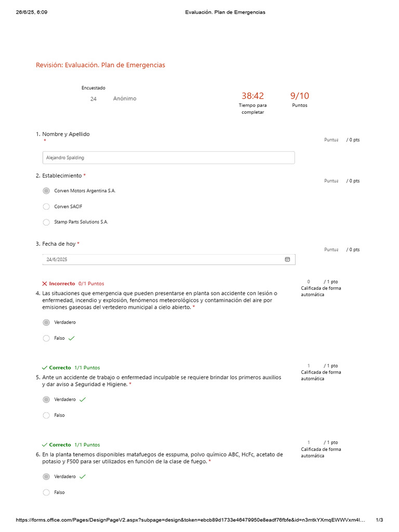
Task: Click the green Correcto checkmark above question 5
Action: pyautogui.click(x=45, y=367)
